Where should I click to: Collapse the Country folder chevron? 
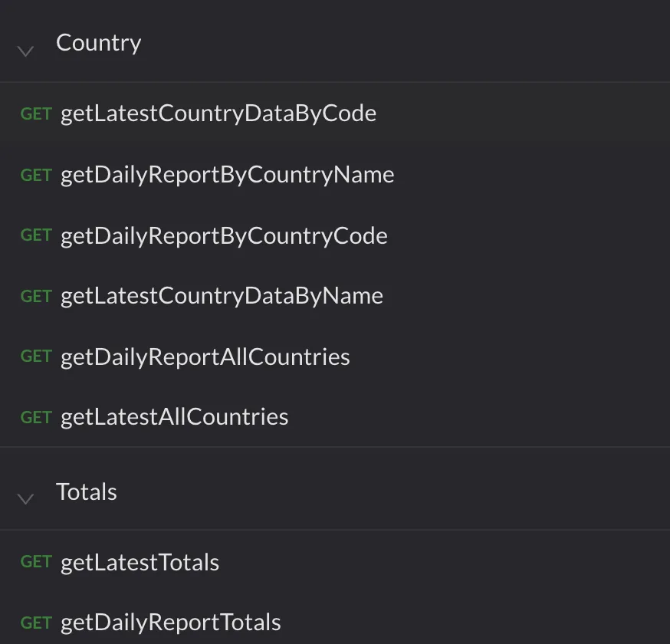pos(25,51)
